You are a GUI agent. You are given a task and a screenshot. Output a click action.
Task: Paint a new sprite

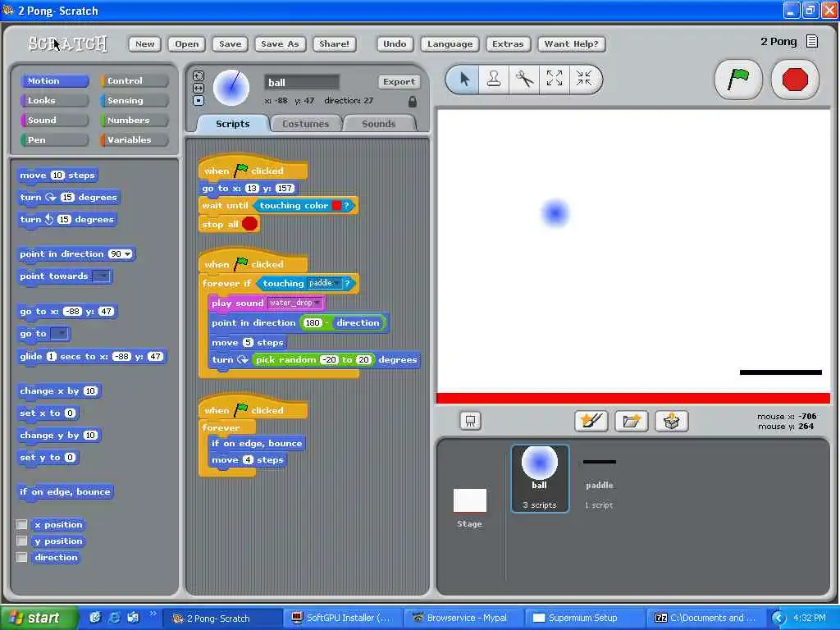pyautogui.click(x=591, y=421)
